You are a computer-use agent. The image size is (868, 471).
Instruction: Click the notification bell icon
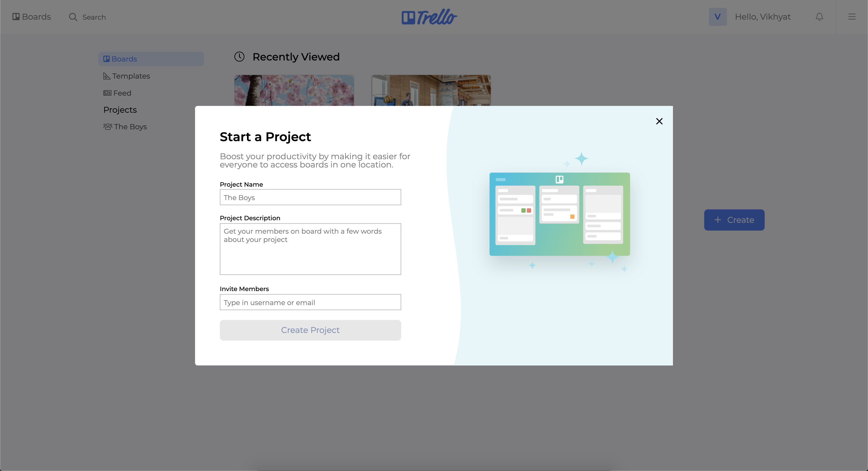coord(819,17)
